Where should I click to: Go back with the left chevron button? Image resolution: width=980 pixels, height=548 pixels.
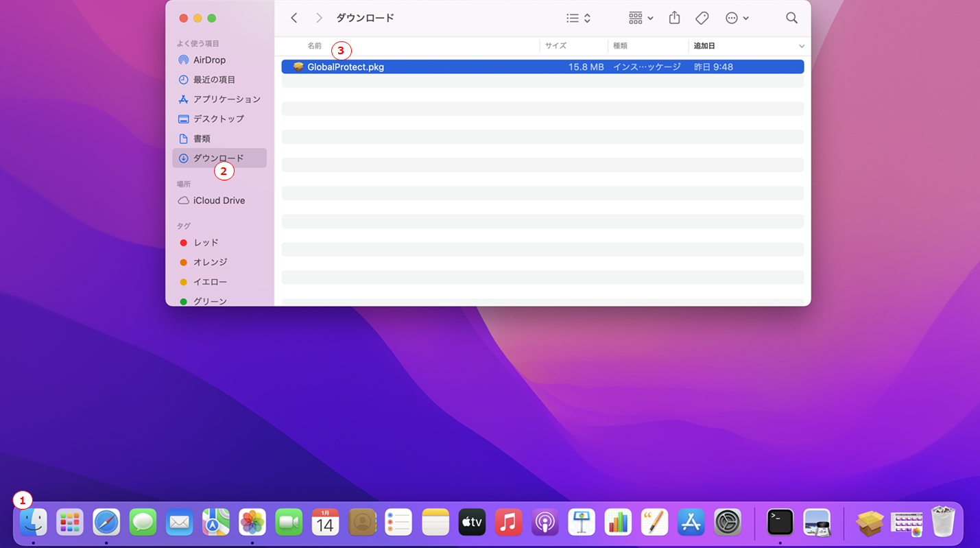click(294, 18)
